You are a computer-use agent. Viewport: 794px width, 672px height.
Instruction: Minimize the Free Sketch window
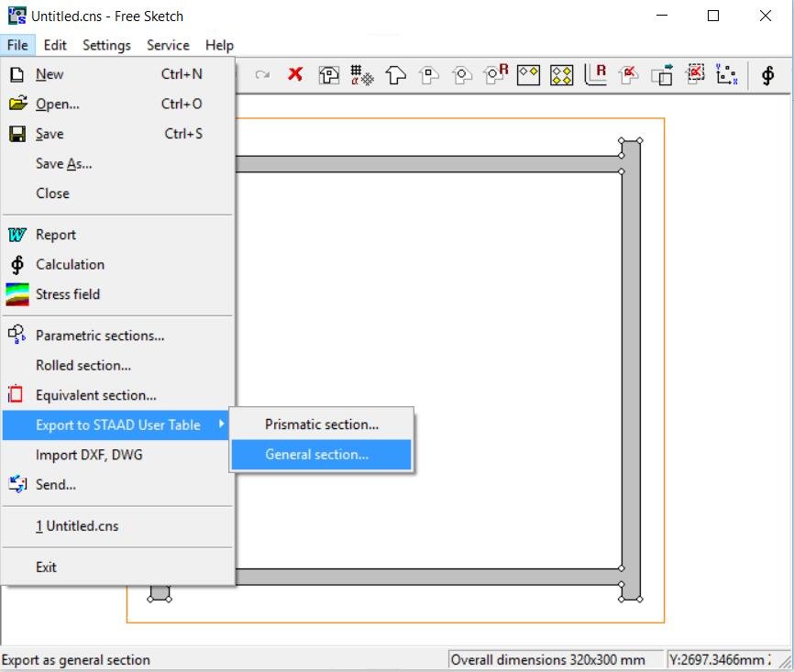tap(662, 16)
